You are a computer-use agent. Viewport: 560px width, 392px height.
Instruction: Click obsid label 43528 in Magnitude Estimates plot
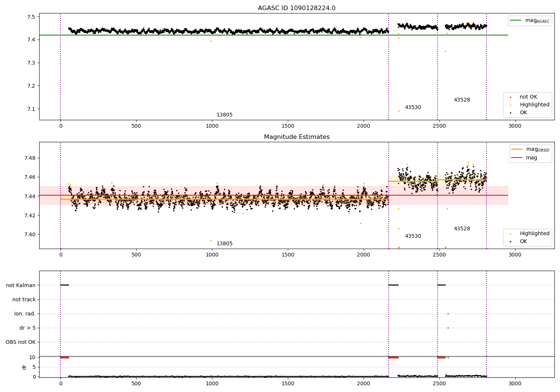pos(462,229)
